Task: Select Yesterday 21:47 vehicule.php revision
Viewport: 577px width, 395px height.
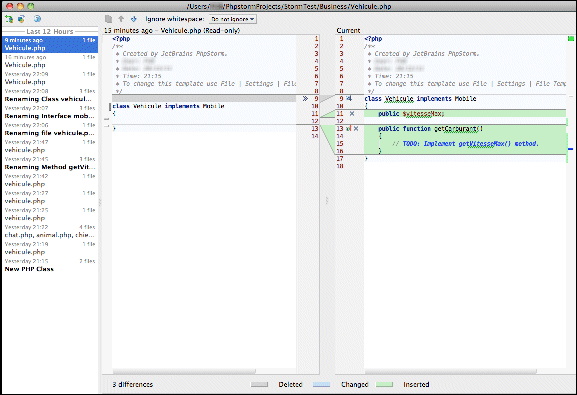Action: coord(50,146)
